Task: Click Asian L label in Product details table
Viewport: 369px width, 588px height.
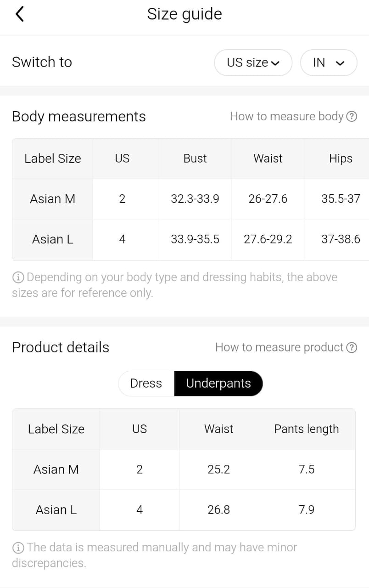Action: (56, 509)
